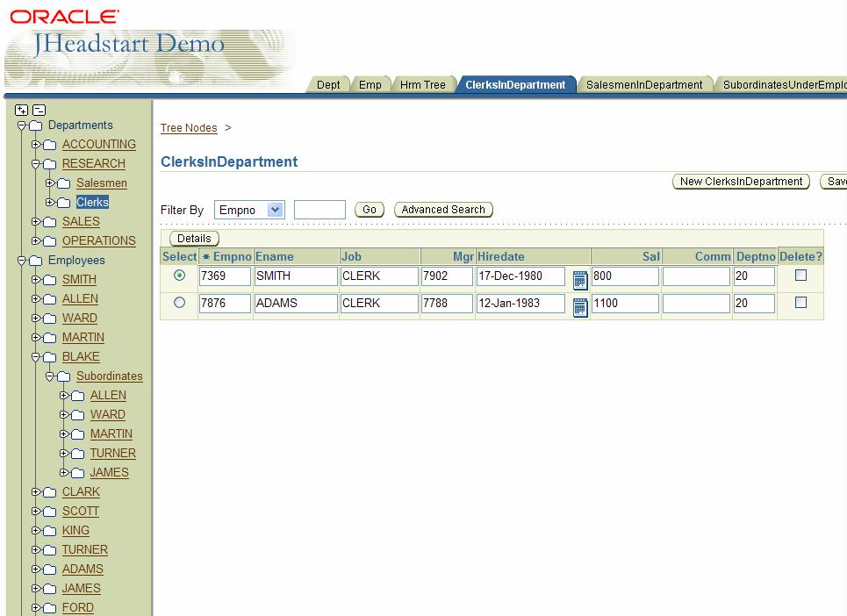Open the calendar picker for ADAMS's hiredate
The width and height of the screenshot is (847, 616).
pos(579,307)
